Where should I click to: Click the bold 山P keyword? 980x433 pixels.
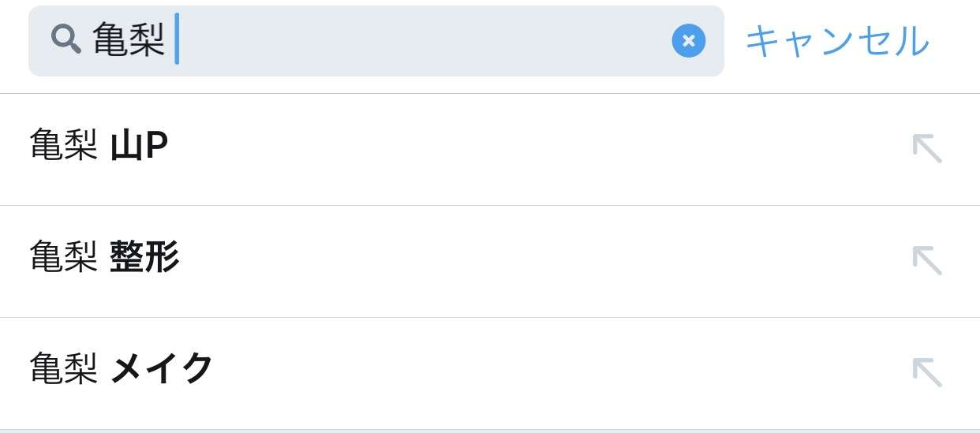pos(139,146)
